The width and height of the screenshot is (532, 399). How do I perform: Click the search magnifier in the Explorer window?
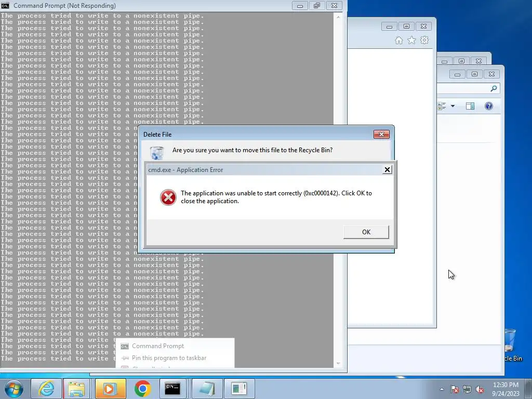tap(494, 88)
